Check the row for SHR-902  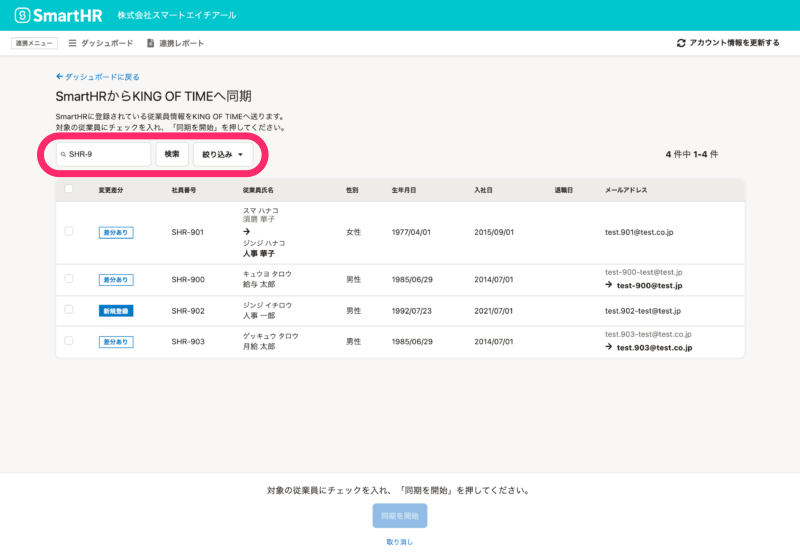pyautogui.click(x=69, y=310)
